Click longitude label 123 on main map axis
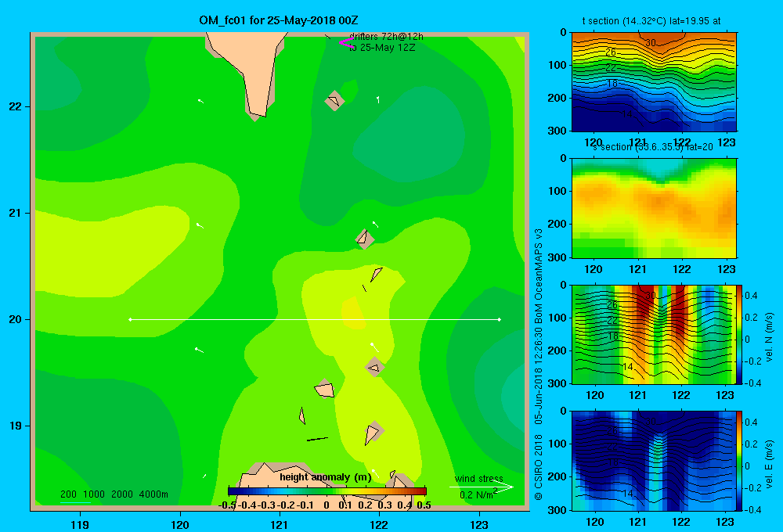The image size is (783, 532). [x=479, y=524]
